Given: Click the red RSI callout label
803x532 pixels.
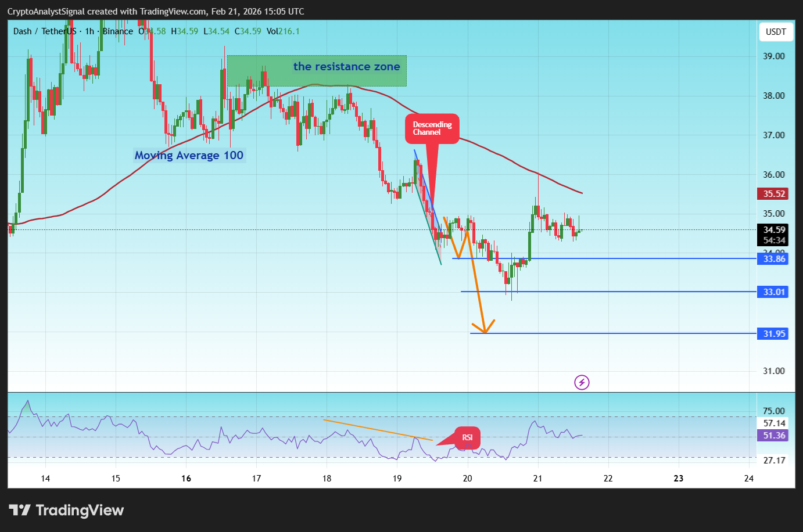Looking at the screenshot, I should 467,437.
